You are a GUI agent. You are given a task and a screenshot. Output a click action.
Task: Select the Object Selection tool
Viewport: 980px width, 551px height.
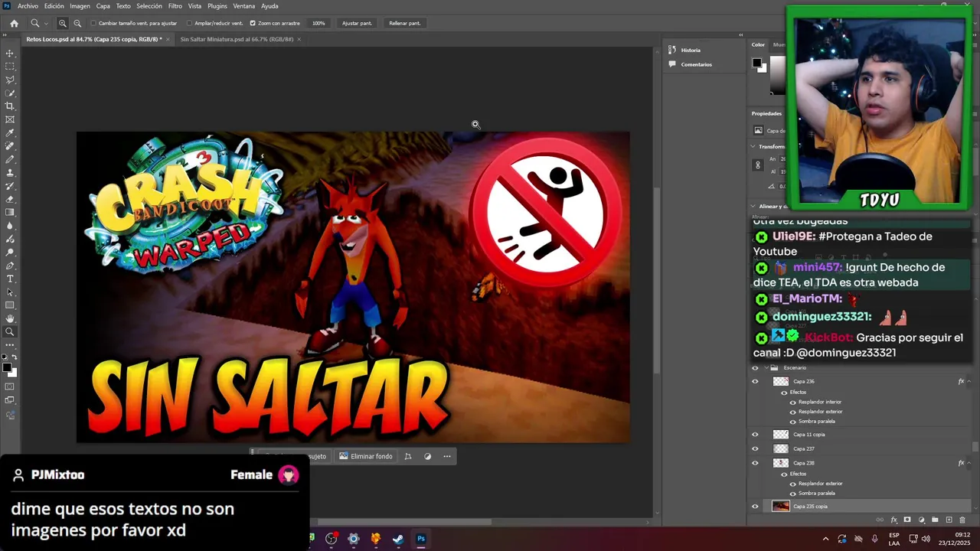(10, 93)
